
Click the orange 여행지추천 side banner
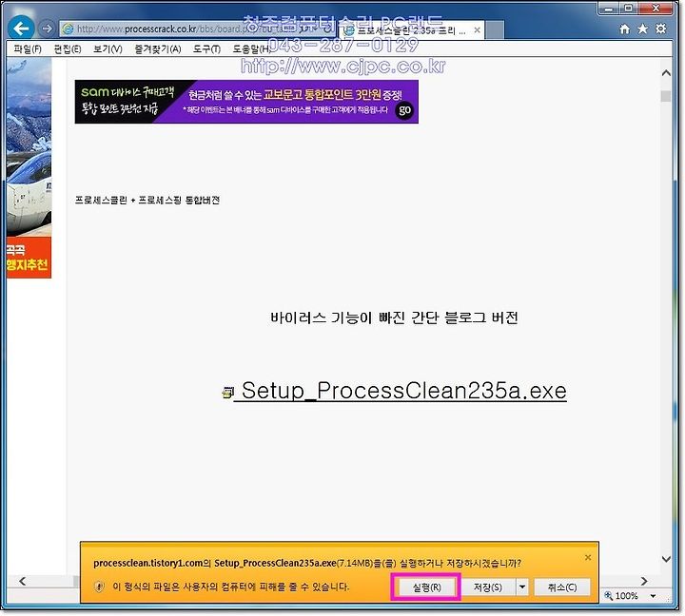click(29, 258)
